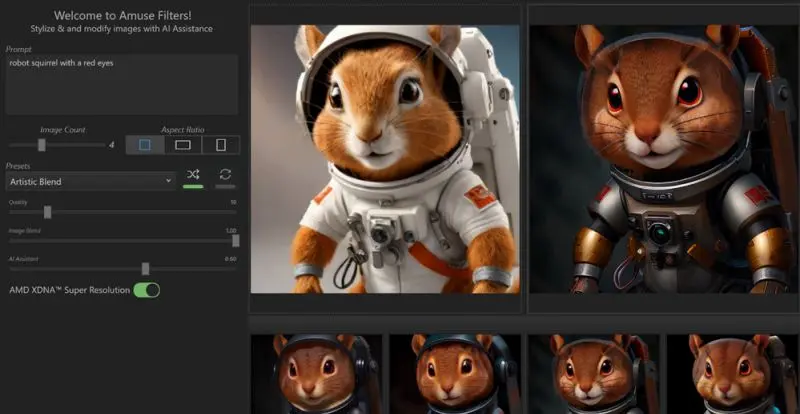
Task: Select the astronaut squirrel source image
Action: (385, 158)
